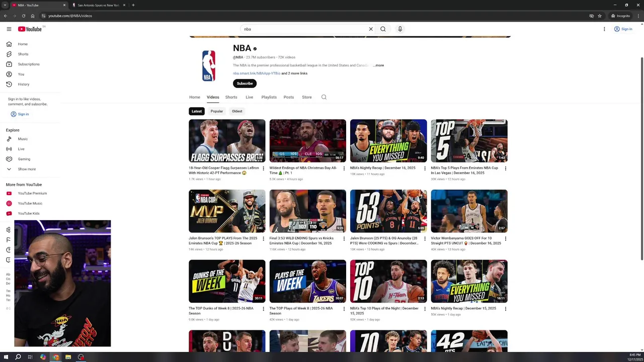The image size is (644, 362).
Task: Open options for Top 5 Plays Emirates Cup video
Action: (x=506, y=168)
